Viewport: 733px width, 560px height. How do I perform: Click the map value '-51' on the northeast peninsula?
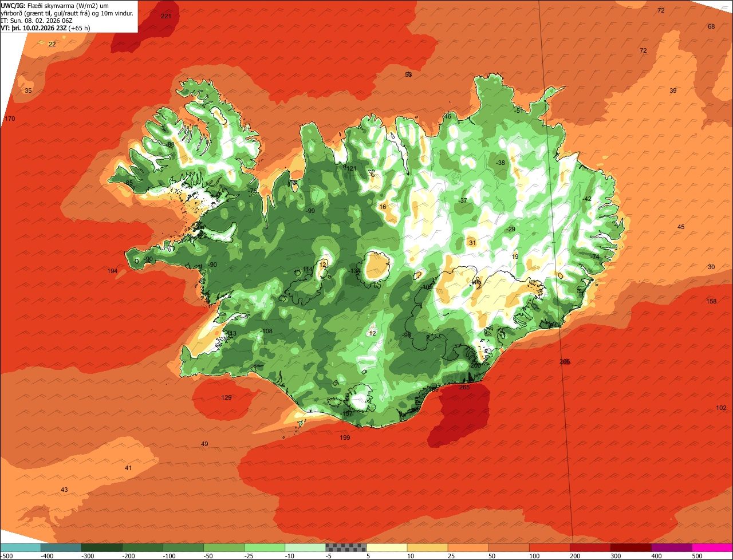click(x=518, y=111)
